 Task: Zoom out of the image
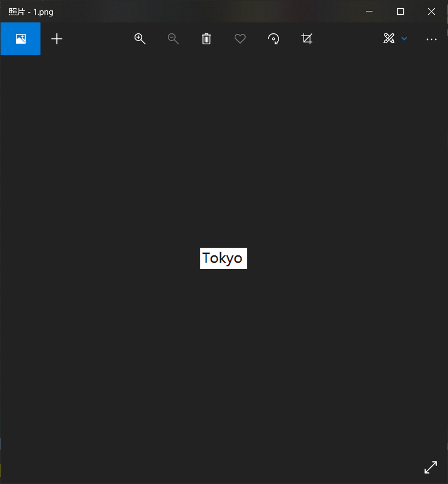click(x=173, y=39)
